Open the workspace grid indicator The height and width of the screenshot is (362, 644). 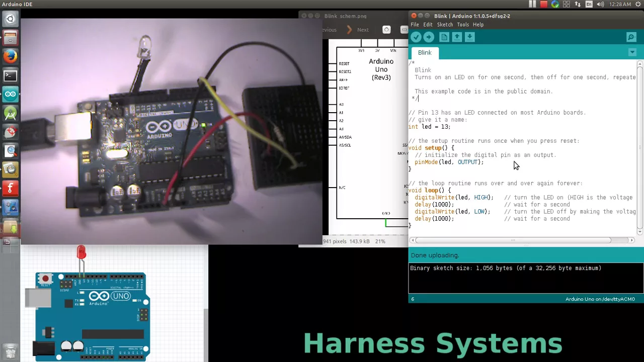point(567,4)
